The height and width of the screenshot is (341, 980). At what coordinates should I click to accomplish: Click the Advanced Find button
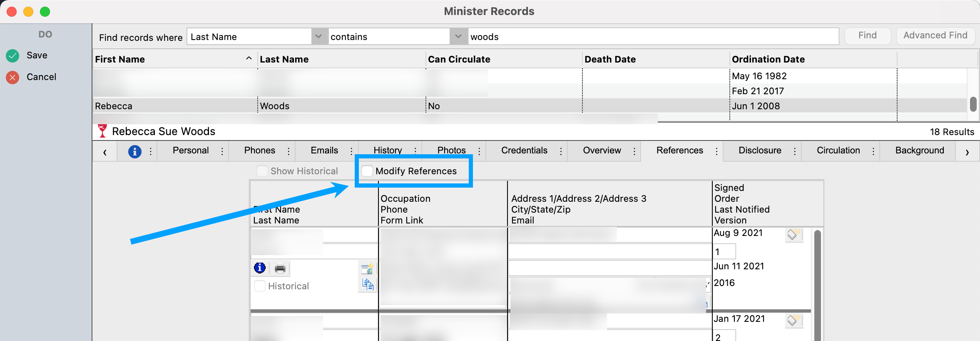coord(935,35)
